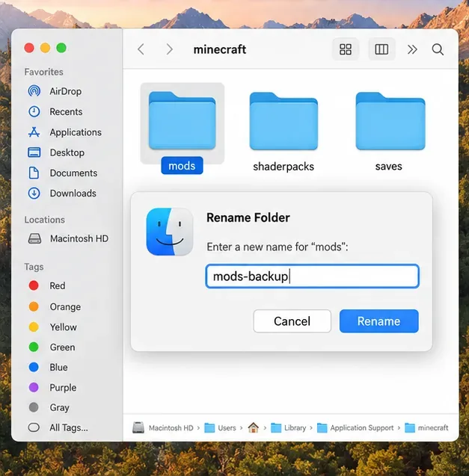Minimize the window with yellow button
The image size is (469, 476).
pyautogui.click(x=46, y=48)
